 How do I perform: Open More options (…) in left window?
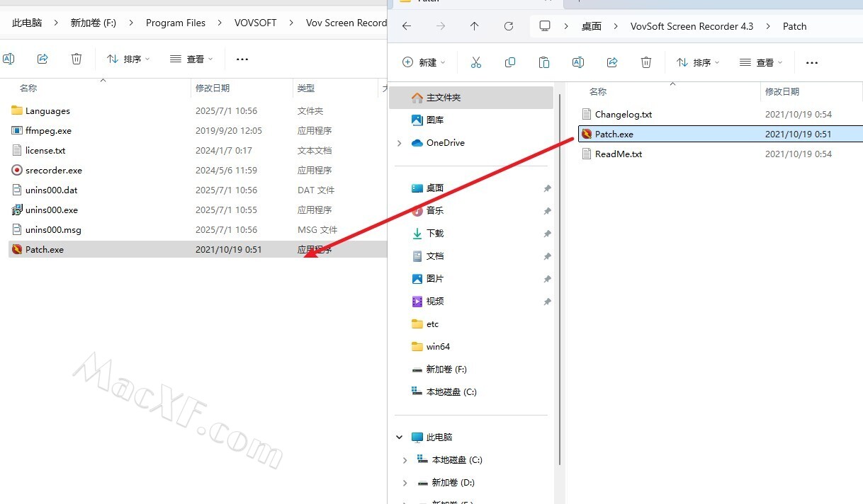[242, 59]
